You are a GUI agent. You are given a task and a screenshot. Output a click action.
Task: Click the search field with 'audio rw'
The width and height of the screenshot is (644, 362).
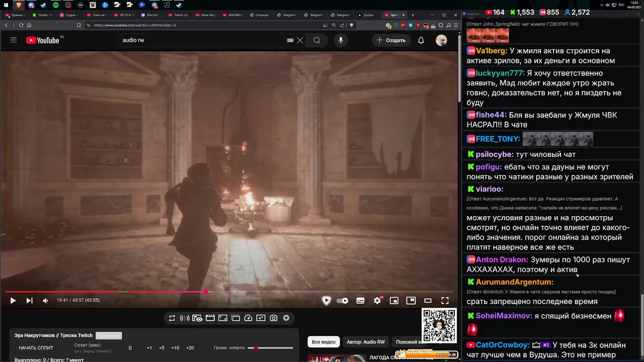[x=201, y=40]
